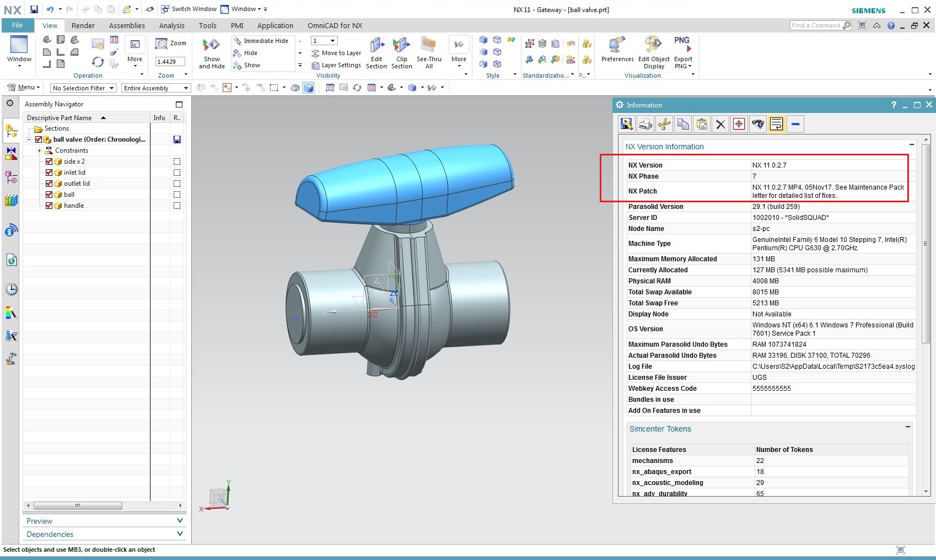Open the Show and Hide tool
The width and height of the screenshot is (936, 560).
point(212,53)
